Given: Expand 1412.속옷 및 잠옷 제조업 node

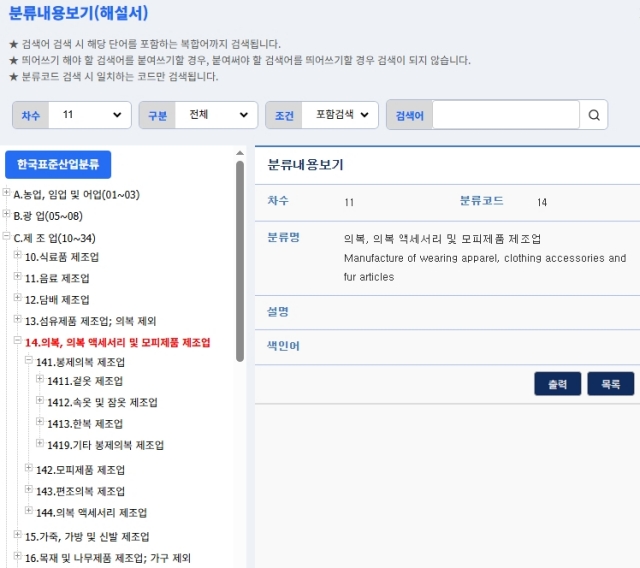Looking at the screenshot, I should [40, 400].
